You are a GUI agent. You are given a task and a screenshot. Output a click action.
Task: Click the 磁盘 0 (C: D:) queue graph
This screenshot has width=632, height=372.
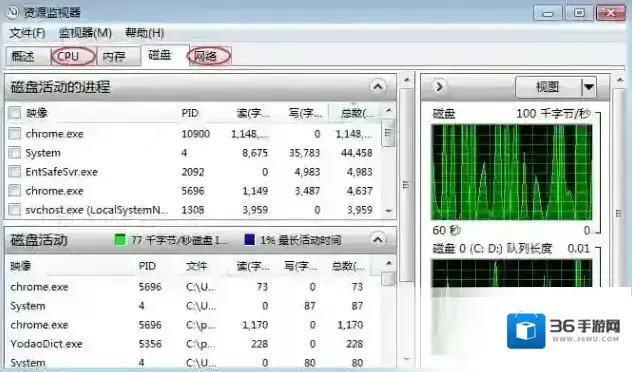coord(511,273)
